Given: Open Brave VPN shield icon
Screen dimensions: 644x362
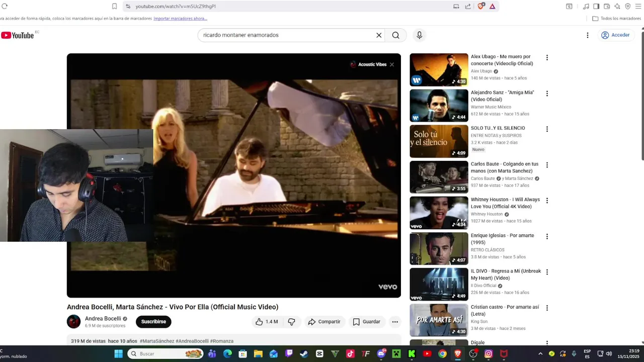Looking at the screenshot, I should (x=628, y=6).
